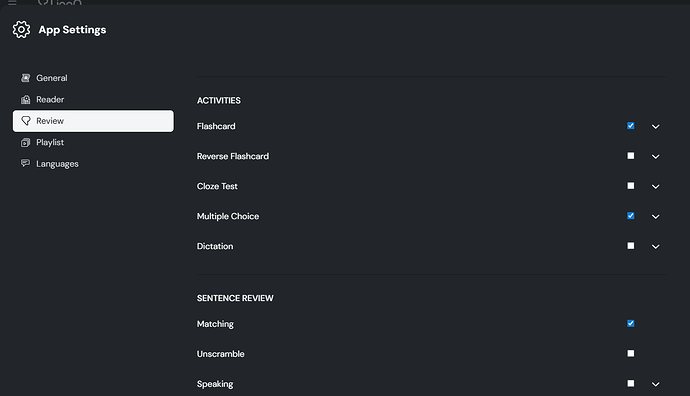Enable the Dictation activity checkbox
This screenshot has height=396, width=690.
coord(631,246)
